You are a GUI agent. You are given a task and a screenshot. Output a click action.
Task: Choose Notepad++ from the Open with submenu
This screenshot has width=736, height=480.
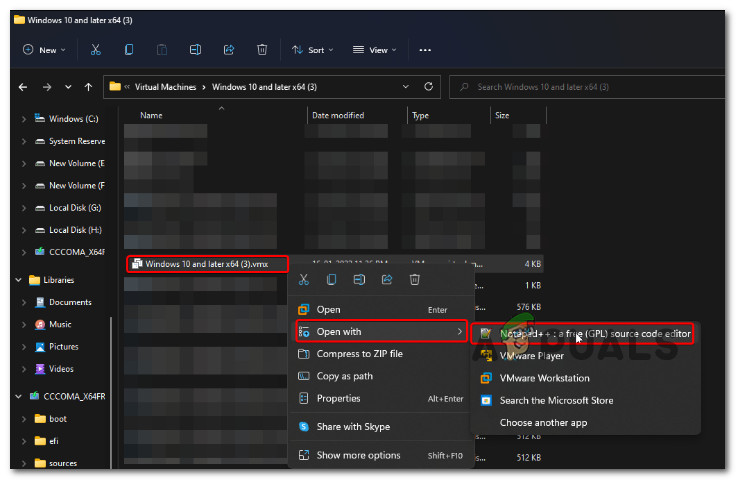pyautogui.click(x=585, y=332)
